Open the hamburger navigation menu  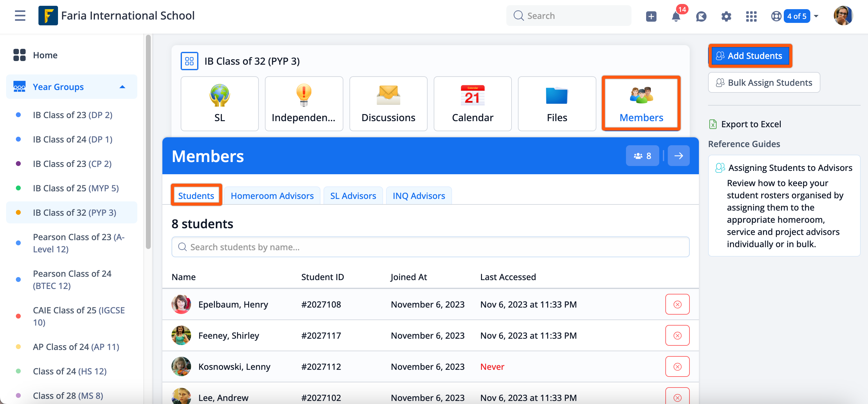(20, 16)
